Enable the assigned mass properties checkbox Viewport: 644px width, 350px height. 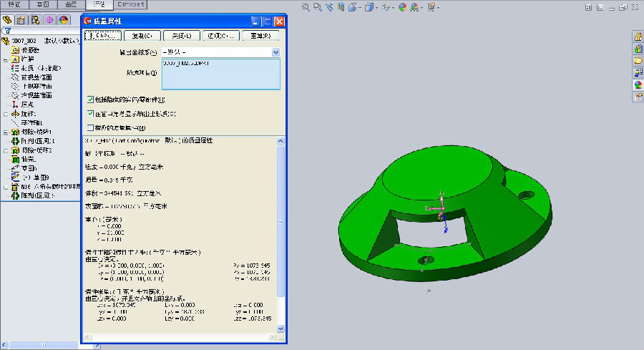[x=90, y=127]
